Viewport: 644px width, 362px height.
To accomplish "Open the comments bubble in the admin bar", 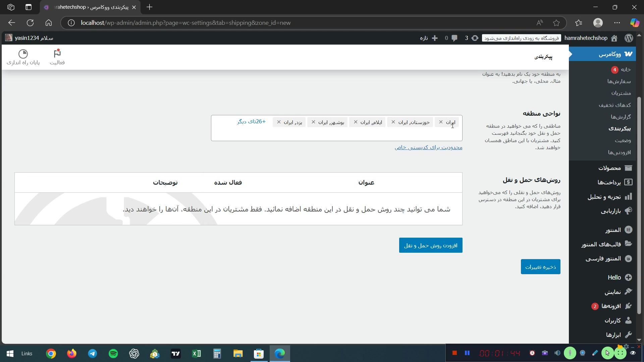I will 454,38.
